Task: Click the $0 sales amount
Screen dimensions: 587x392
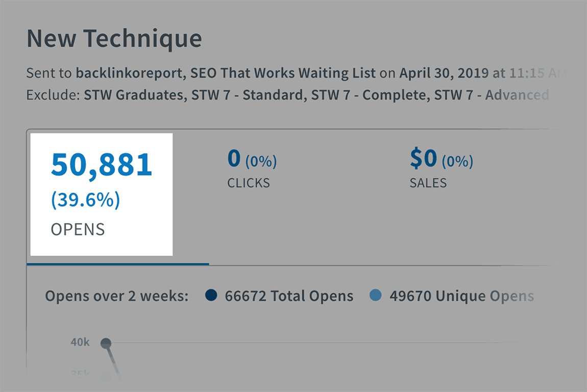Action: [x=423, y=159]
